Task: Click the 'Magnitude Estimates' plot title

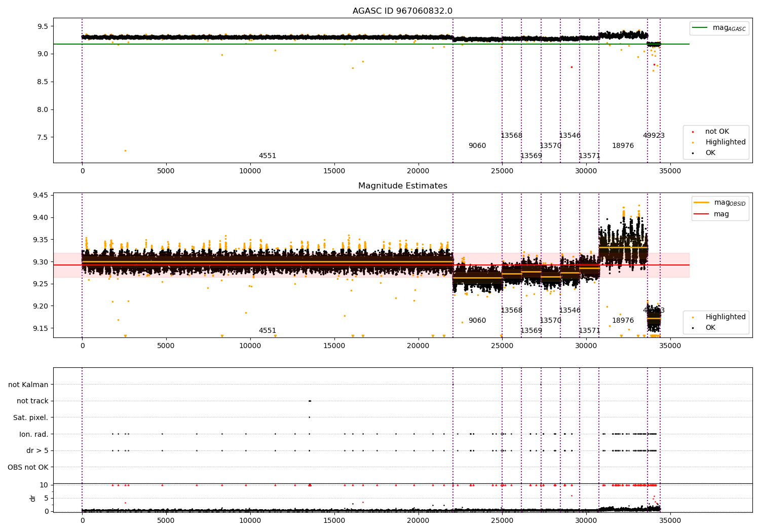Action: point(402,186)
